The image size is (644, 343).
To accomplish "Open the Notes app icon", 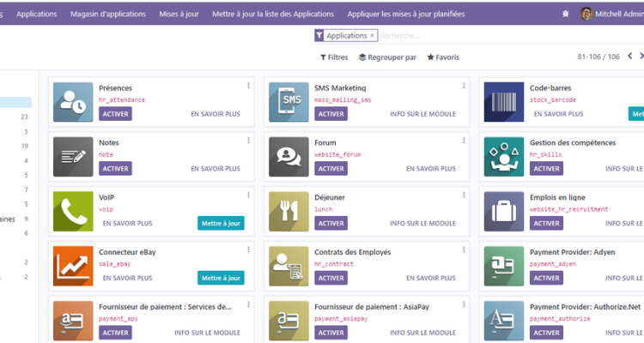I will pyautogui.click(x=73, y=157).
